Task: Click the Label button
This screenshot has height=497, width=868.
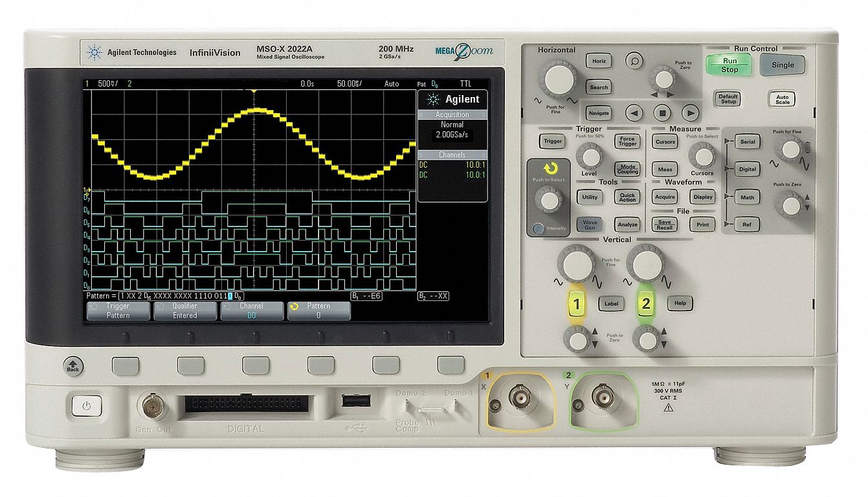Action: click(x=611, y=303)
